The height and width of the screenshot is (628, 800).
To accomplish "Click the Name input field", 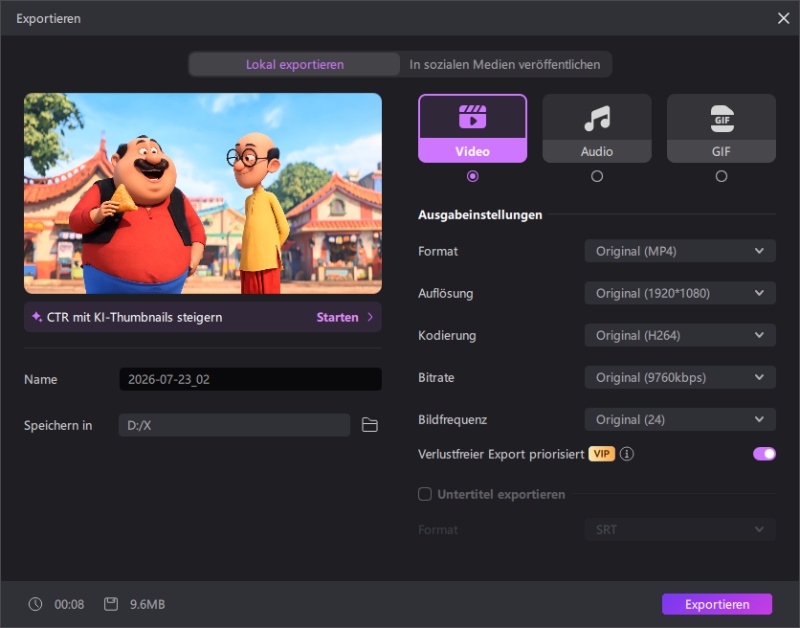I will coord(251,379).
